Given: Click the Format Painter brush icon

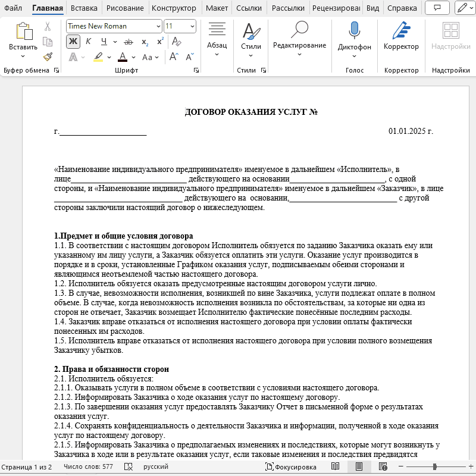Looking at the screenshot, I should pyautogui.click(x=48, y=57).
